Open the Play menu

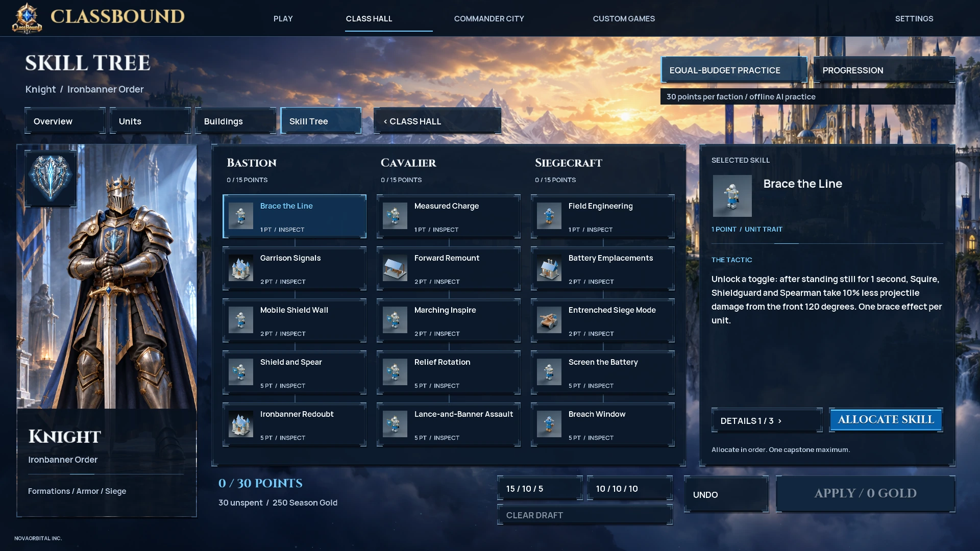point(283,18)
